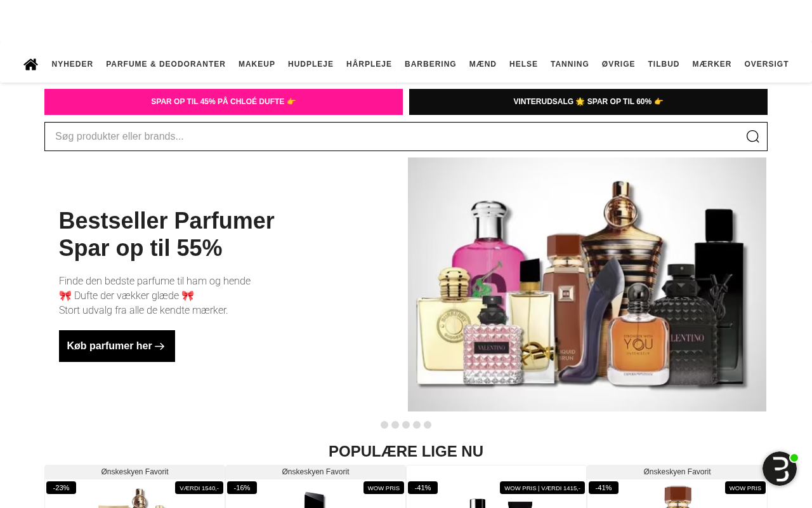
Task: Open the Chloé dufte pink banner
Action: pos(223,102)
